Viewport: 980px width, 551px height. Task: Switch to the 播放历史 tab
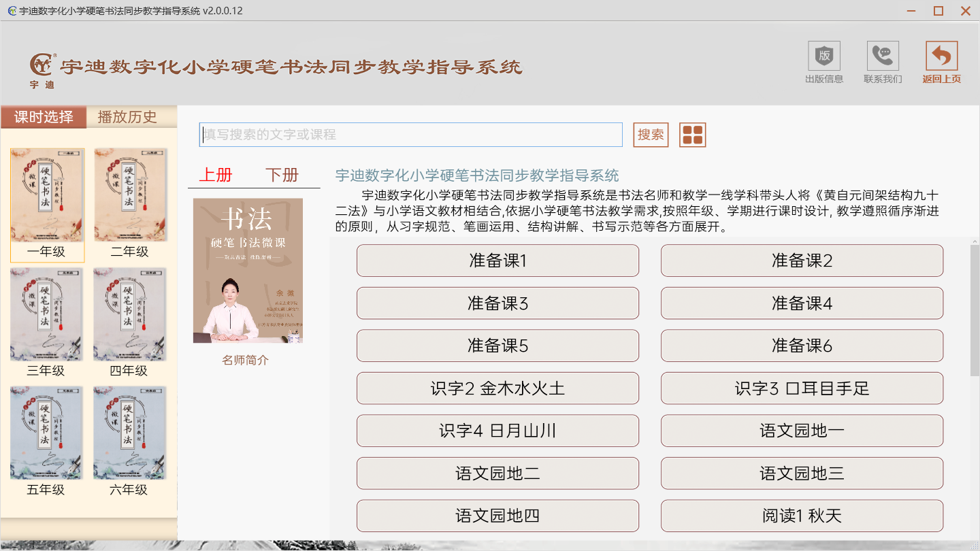127,117
